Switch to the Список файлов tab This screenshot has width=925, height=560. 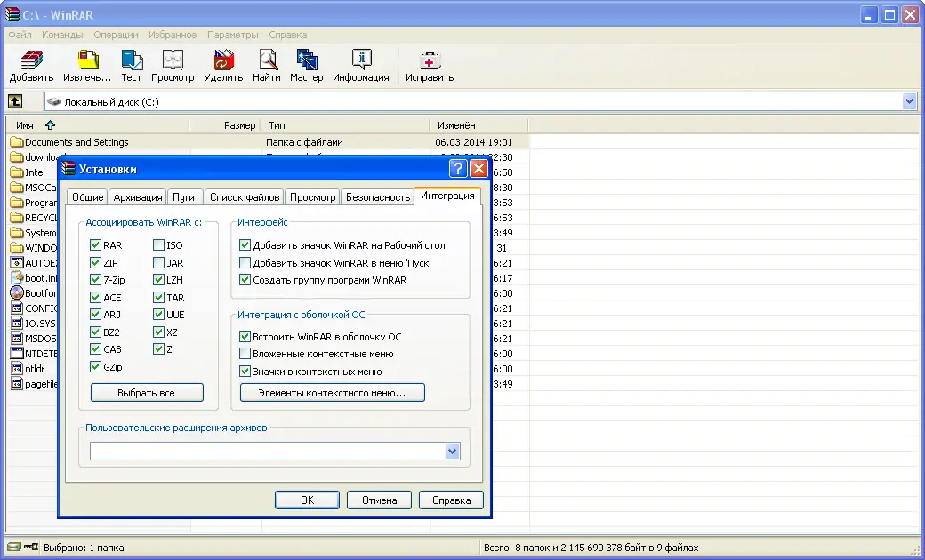coord(245,196)
